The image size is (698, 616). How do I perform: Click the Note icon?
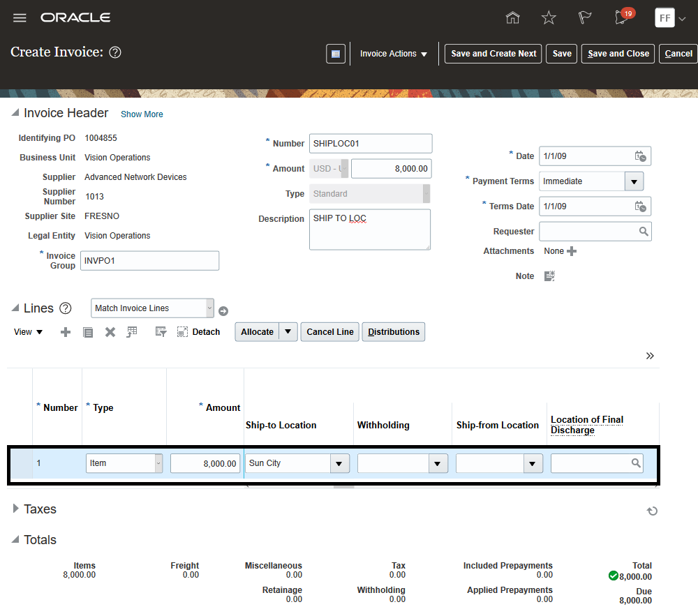tap(549, 276)
